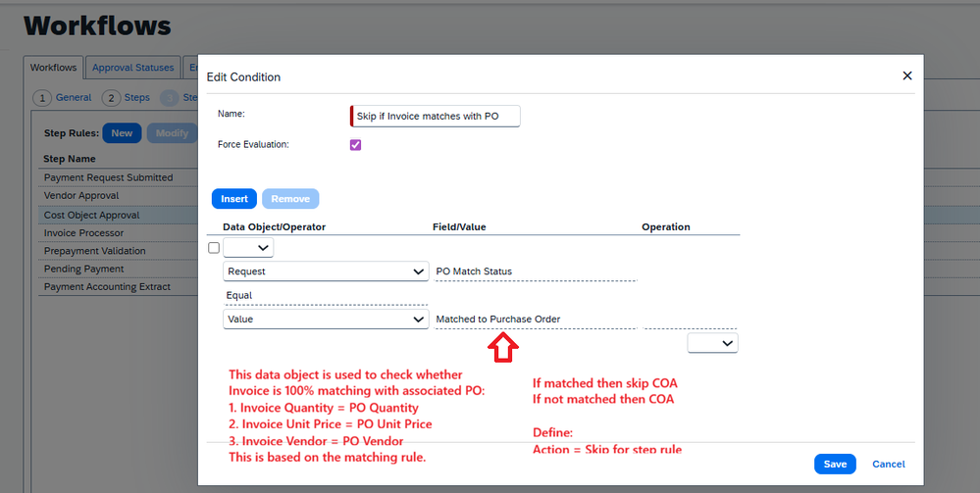Click the Equal operator field
The width and height of the screenshot is (980, 493).
click(326, 296)
